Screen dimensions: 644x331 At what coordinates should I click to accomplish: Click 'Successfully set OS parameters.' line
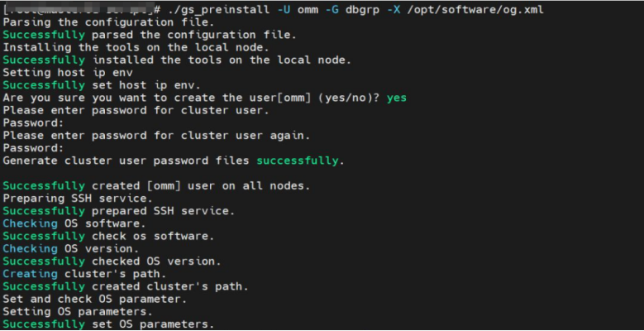click(109, 324)
